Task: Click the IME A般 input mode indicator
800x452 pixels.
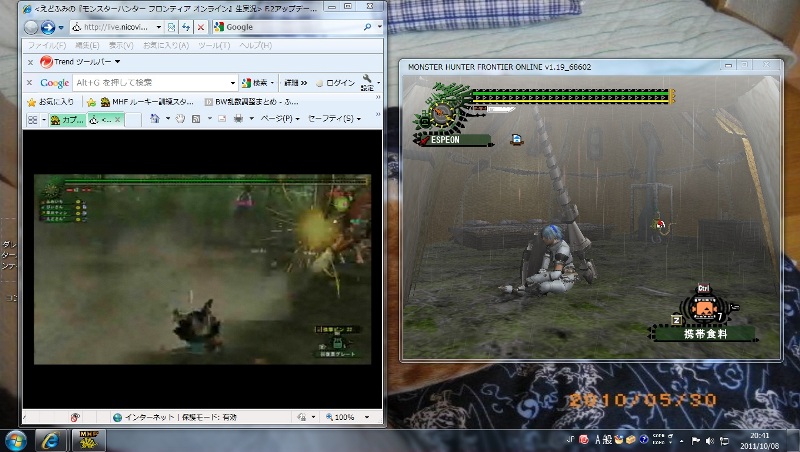Action: coord(603,440)
